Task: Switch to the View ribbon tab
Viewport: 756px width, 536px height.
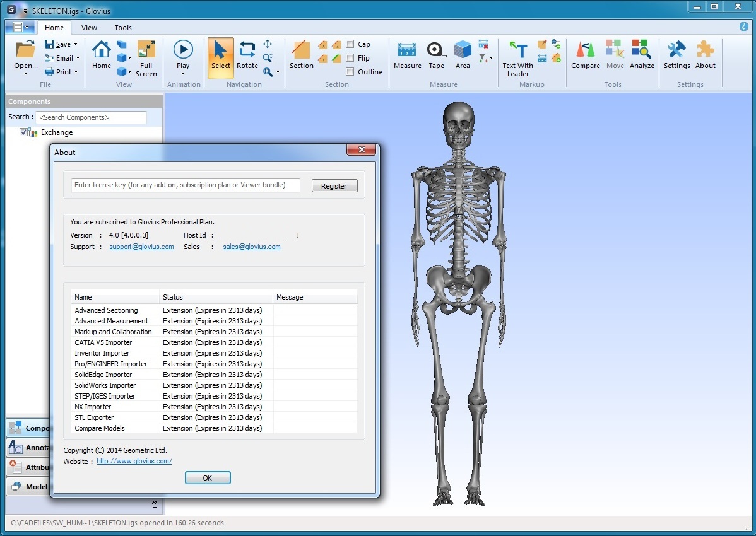Action: [x=89, y=28]
